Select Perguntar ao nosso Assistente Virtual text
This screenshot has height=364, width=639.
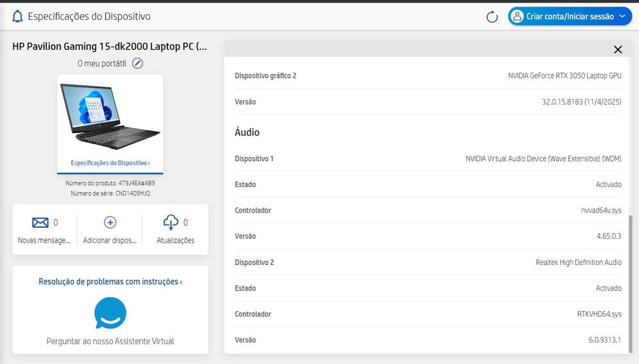coord(110,341)
